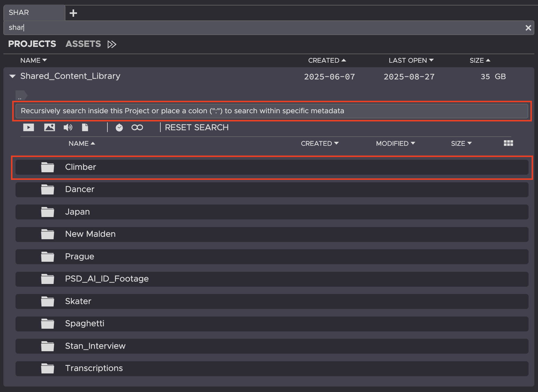Click RESET SEARCH
This screenshot has height=392, width=538.
click(197, 128)
